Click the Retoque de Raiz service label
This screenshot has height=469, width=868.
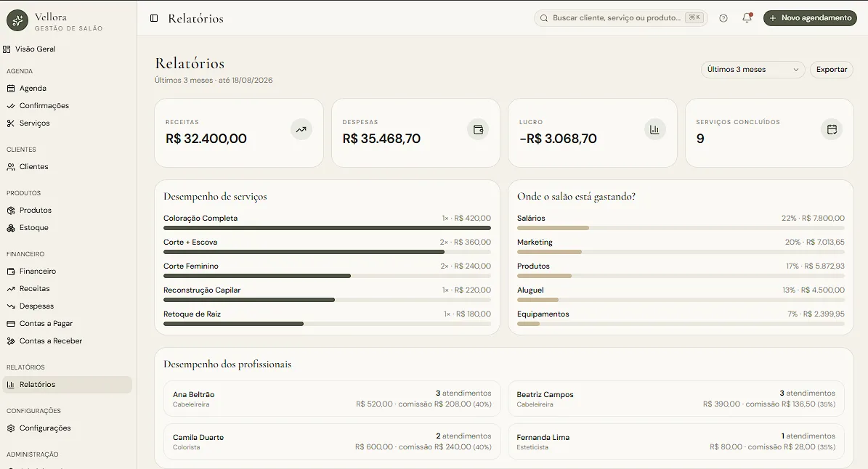[192, 314]
